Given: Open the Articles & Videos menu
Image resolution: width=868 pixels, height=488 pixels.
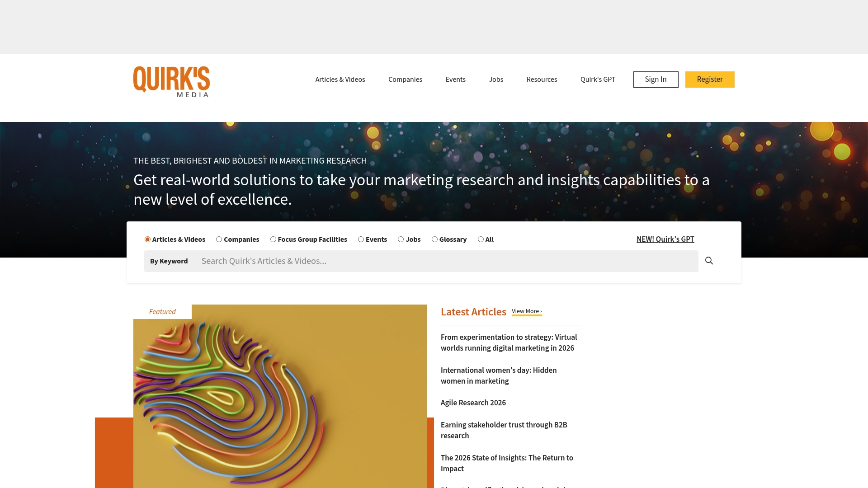Looking at the screenshot, I should (340, 79).
